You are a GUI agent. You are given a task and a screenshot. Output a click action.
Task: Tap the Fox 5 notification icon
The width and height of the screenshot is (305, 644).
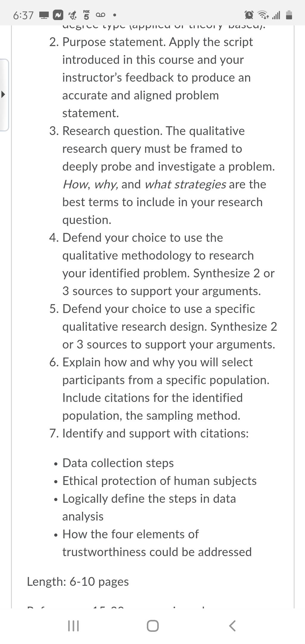tap(86, 15)
